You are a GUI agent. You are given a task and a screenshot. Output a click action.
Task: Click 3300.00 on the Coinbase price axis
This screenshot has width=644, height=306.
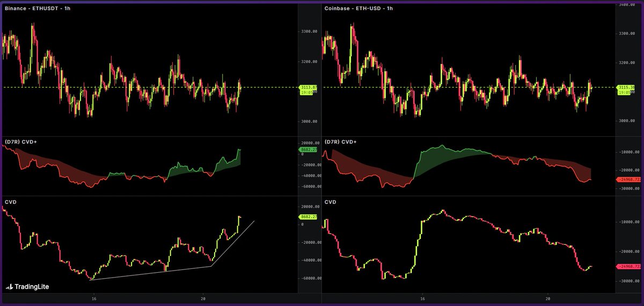point(627,33)
